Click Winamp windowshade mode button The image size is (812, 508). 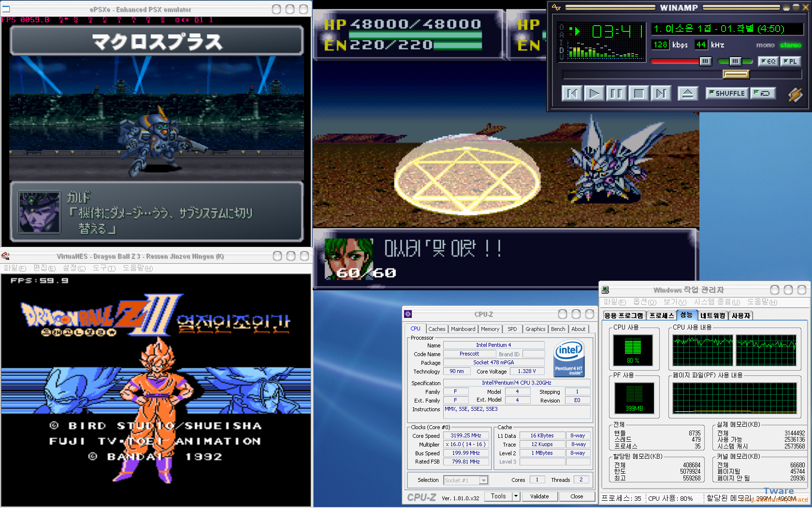[x=796, y=7]
